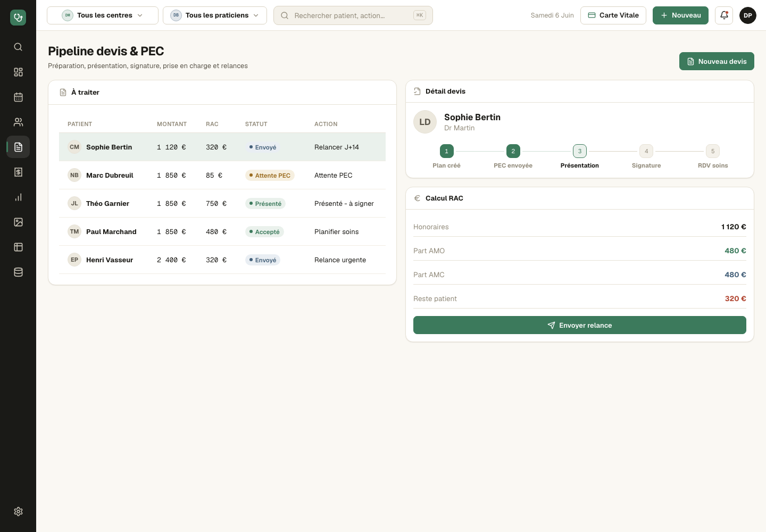Click the 85 € RAC value
The width and height of the screenshot is (766, 532).
(x=214, y=176)
